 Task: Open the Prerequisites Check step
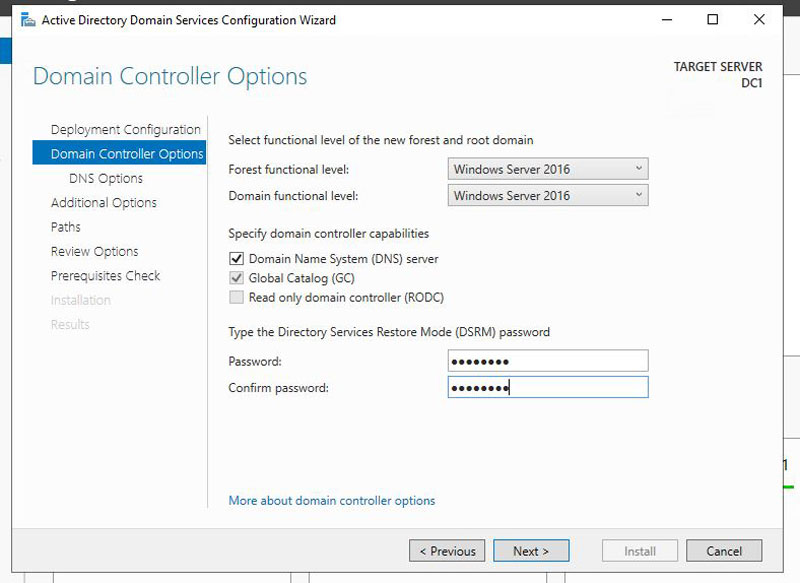[x=105, y=276]
